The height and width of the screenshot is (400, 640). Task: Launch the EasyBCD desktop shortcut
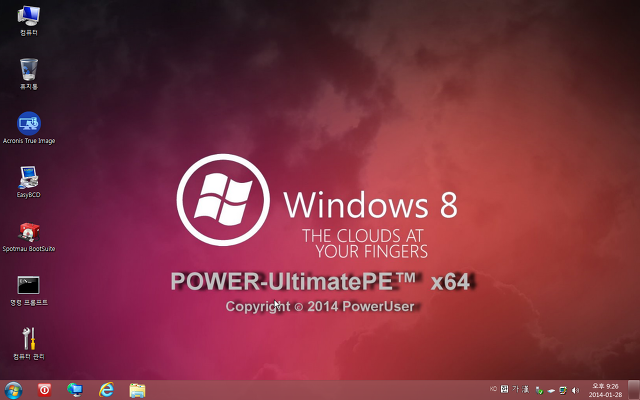(29, 182)
